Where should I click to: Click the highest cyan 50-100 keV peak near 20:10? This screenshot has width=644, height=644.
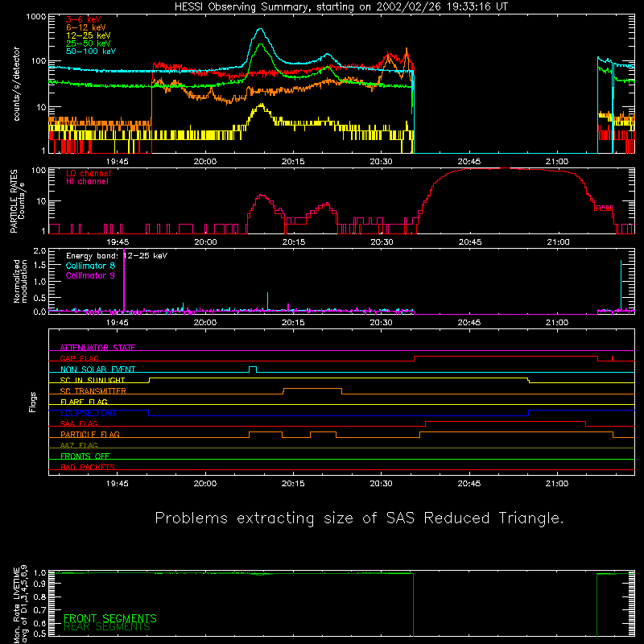pyautogui.click(x=260, y=29)
